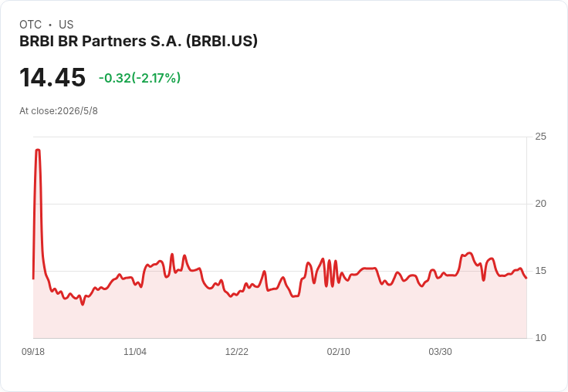Select the 14.45 current price
Screen dimensions: 568x392
(x=52, y=77)
